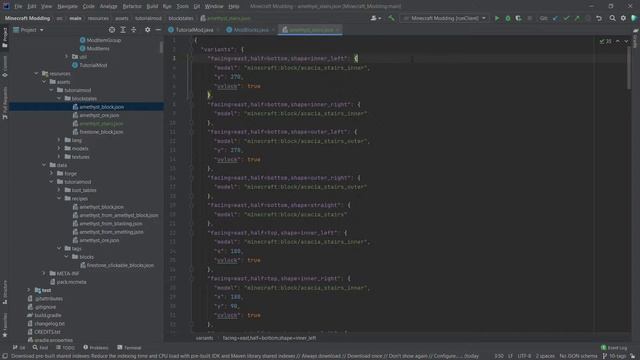Close the TutorialMod.java tab
640x360 pixels.
218,30
